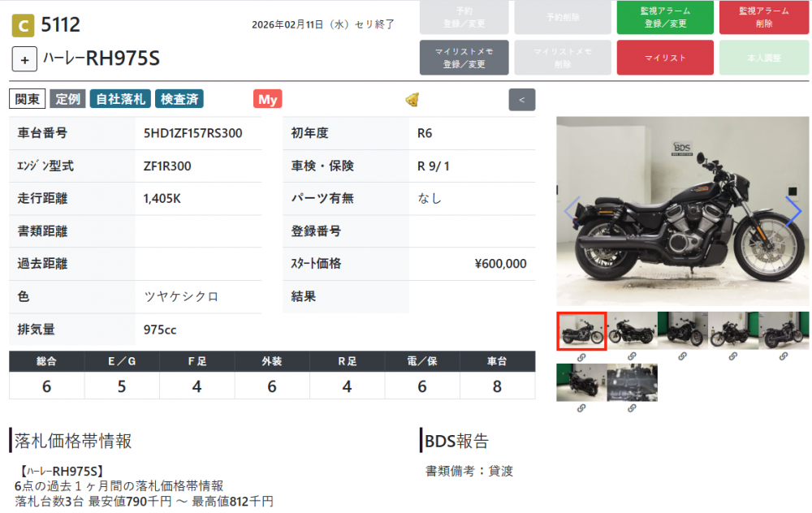Click the 自社落札 tag
Viewport: 812px width, 513px height.
tap(120, 99)
